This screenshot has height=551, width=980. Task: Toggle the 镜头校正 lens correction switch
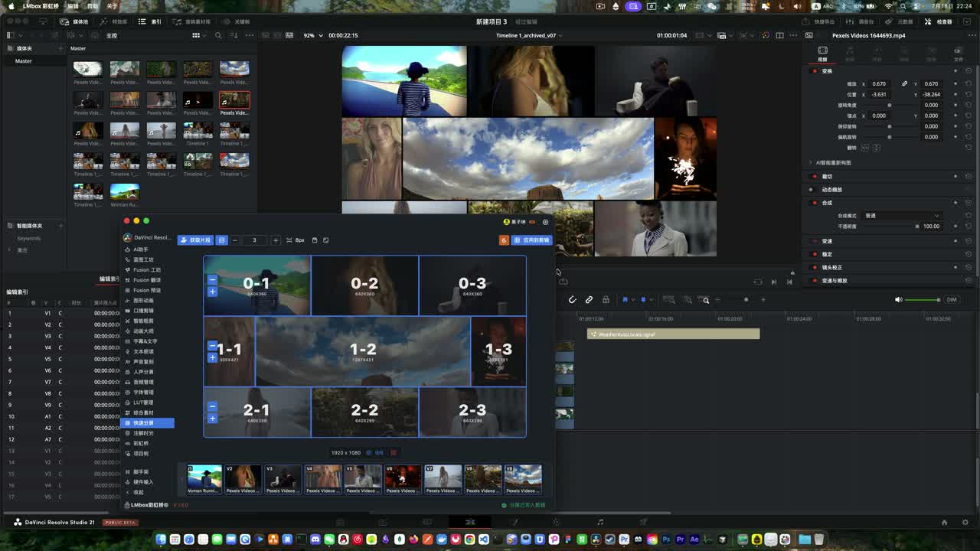(x=815, y=267)
